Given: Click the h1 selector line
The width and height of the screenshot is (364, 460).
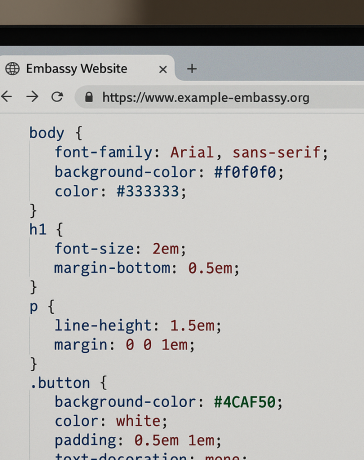Looking at the screenshot, I should coord(46,230).
